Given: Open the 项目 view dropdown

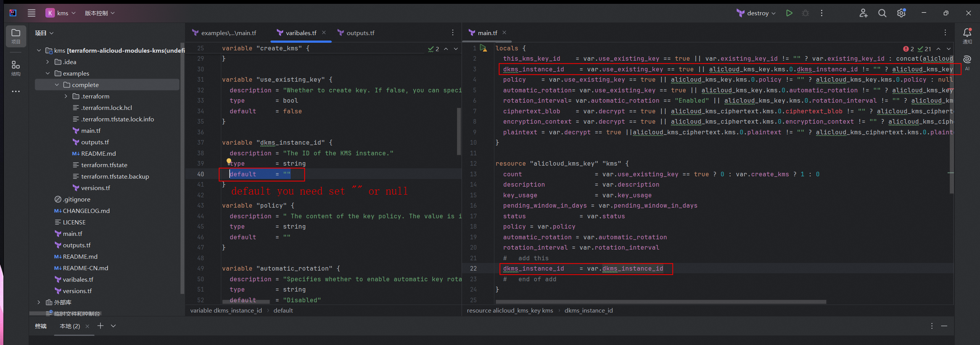Looking at the screenshot, I should tap(44, 33).
